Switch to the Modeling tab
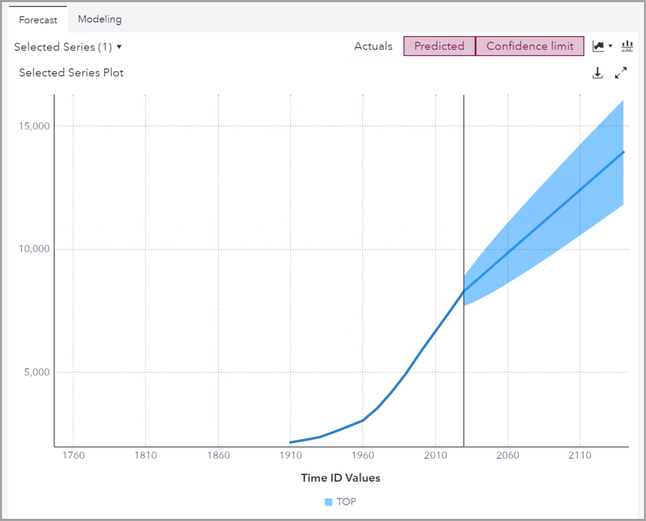Viewport: 646px width, 521px height. (x=100, y=19)
